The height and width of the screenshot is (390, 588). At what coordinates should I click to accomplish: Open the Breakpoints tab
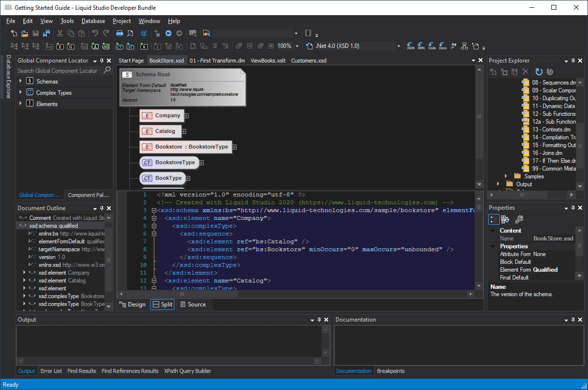coord(391,371)
